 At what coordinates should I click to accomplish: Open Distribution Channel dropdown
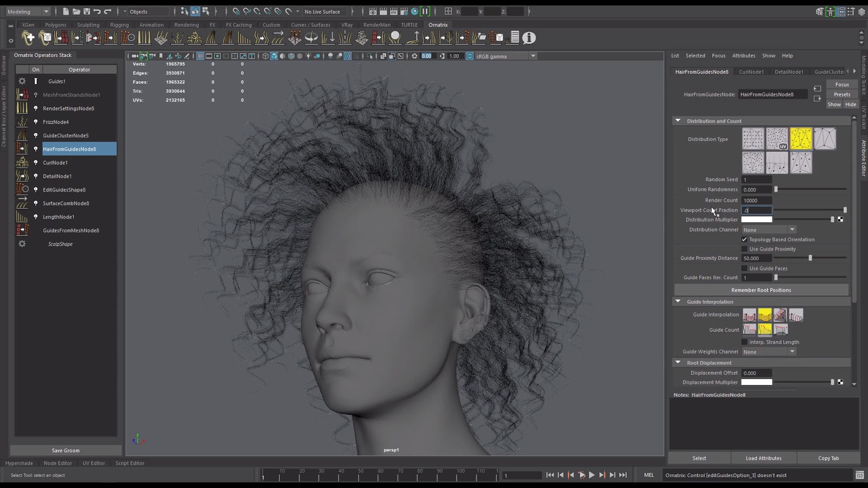(769, 230)
